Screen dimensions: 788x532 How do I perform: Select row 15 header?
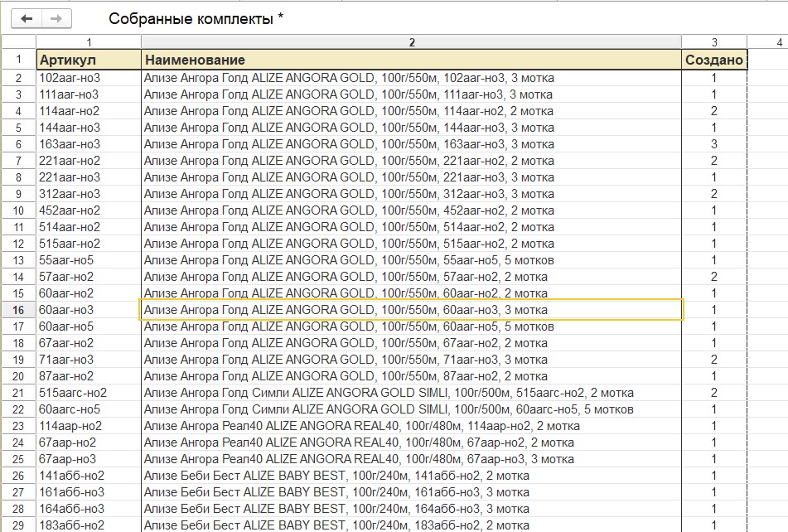(18, 293)
